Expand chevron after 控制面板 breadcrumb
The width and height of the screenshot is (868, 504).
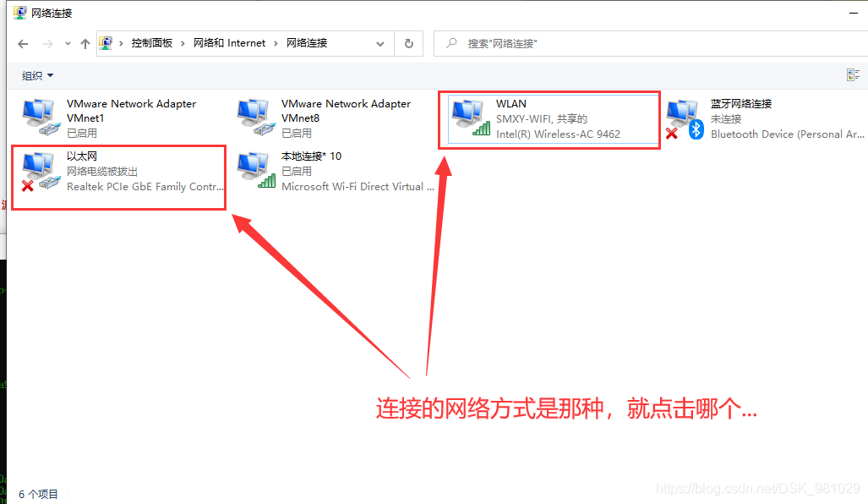tap(183, 43)
